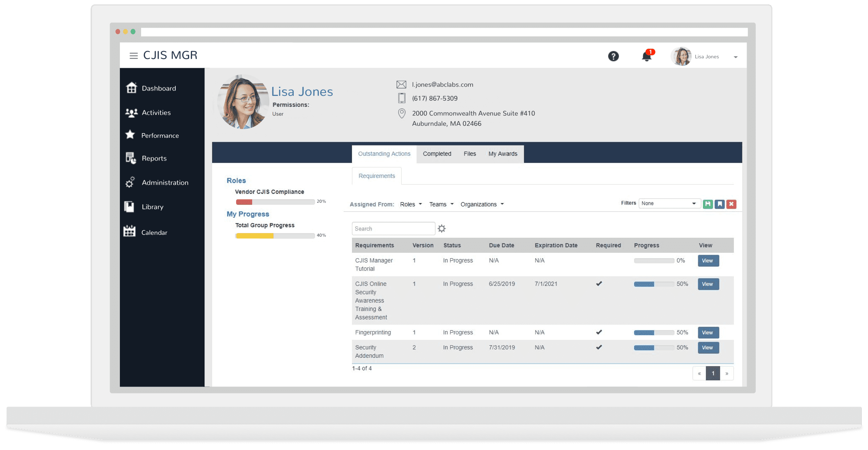Switch to the My Awards tab
Image resolution: width=868 pixels, height=450 pixels.
coord(503,154)
